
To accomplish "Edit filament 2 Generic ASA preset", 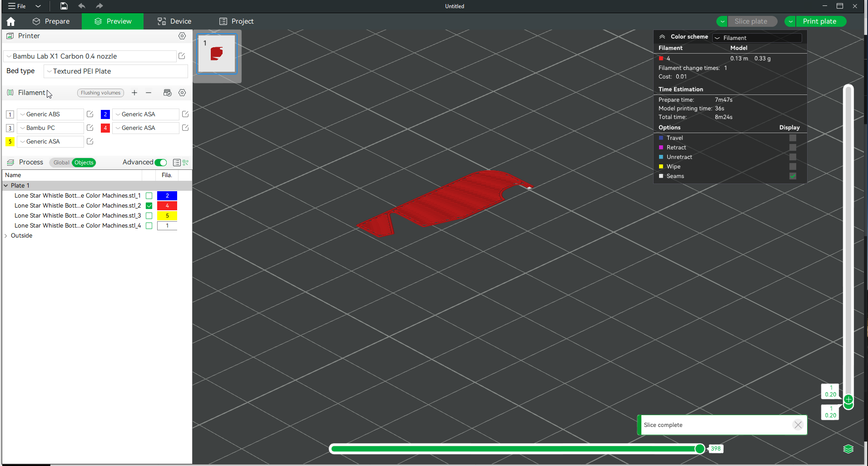I will 185,114.
